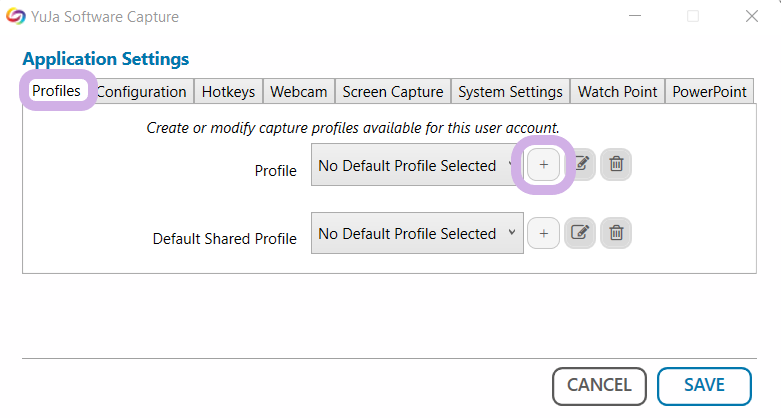The width and height of the screenshot is (781, 418).
Task: Select the PowerPoint tab
Action: (709, 91)
